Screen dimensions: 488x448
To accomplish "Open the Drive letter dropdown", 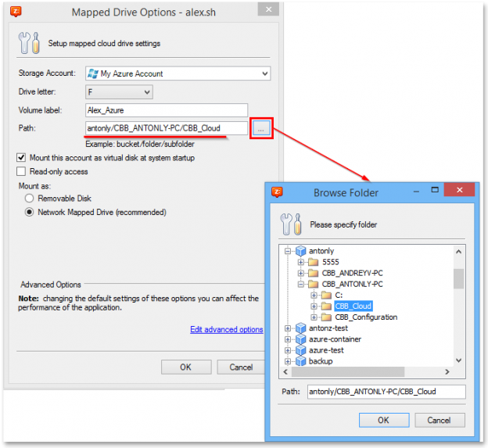I will click(x=147, y=92).
